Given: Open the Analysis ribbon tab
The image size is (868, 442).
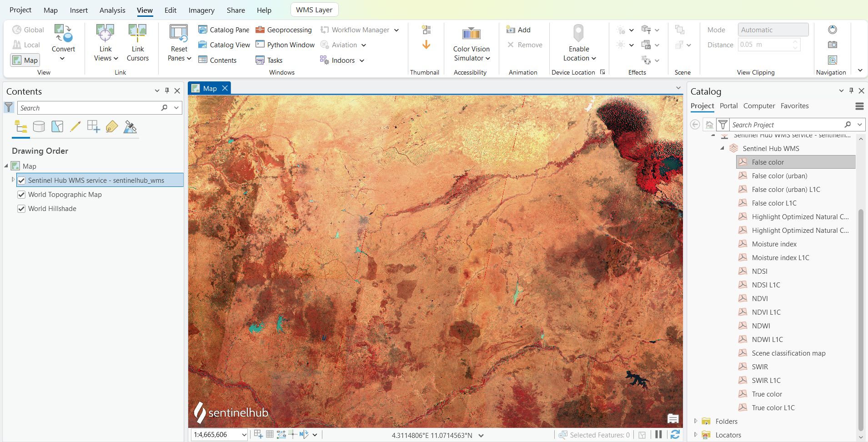Looking at the screenshot, I should click(112, 10).
